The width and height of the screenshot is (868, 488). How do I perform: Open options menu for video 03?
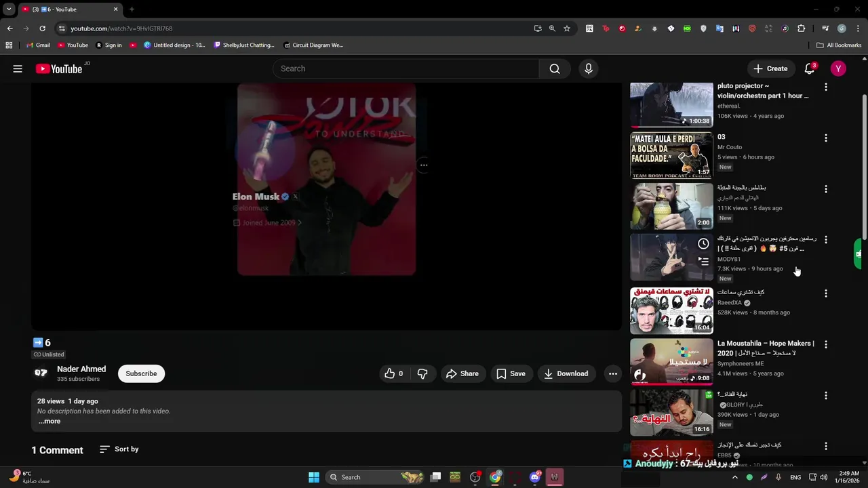point(825,138)
